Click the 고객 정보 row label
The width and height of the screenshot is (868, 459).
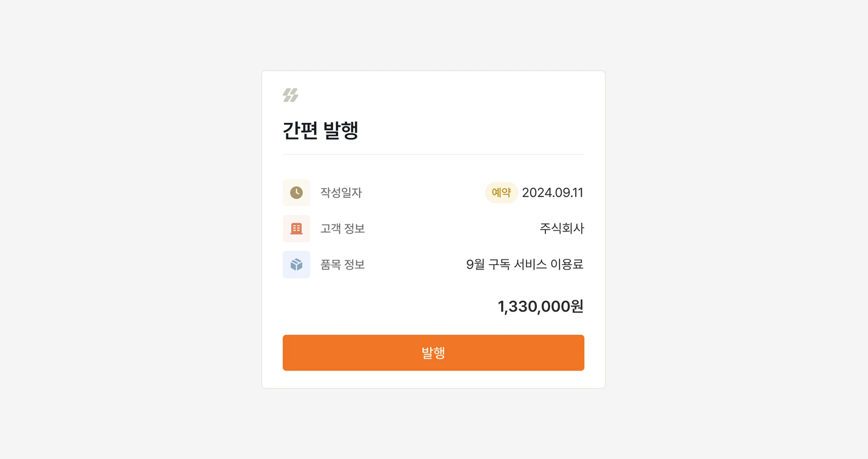(x=342, y=229)
